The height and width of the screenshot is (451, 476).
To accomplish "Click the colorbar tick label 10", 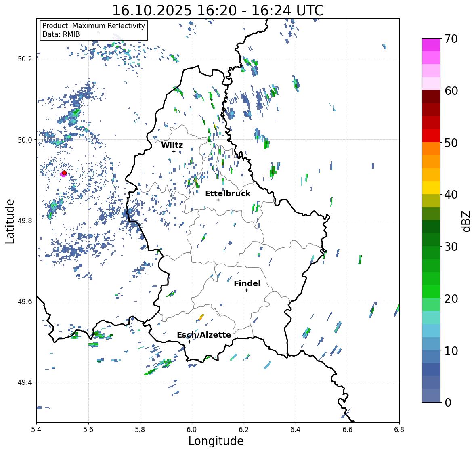I will click(x=451, y=350).
